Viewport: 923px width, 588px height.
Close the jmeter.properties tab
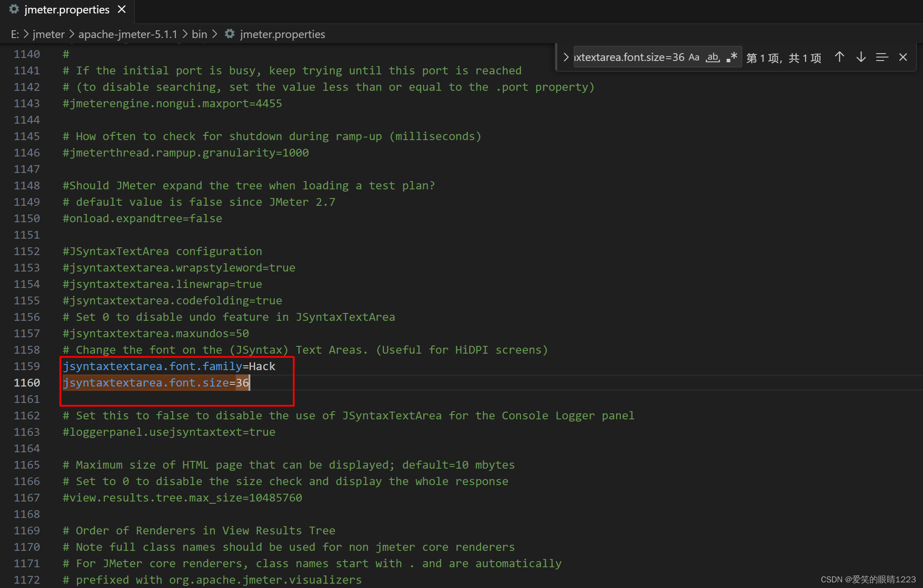[x=122, y=10]
